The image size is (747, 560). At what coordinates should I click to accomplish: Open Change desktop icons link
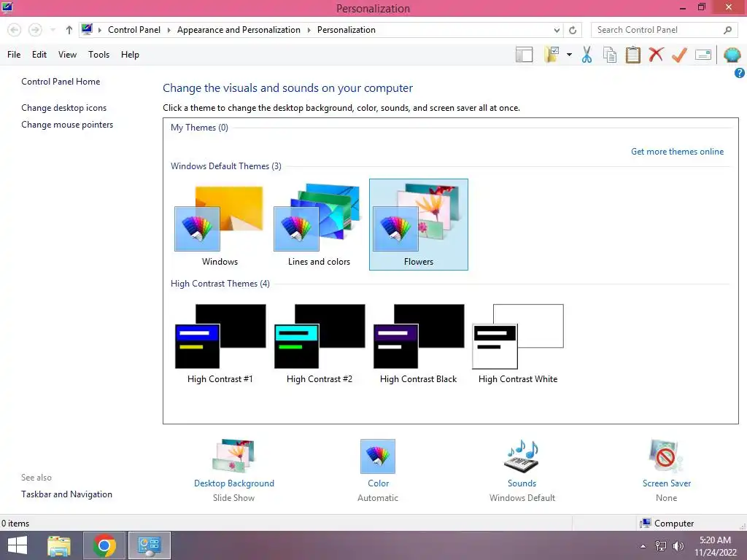coord(64,108)
